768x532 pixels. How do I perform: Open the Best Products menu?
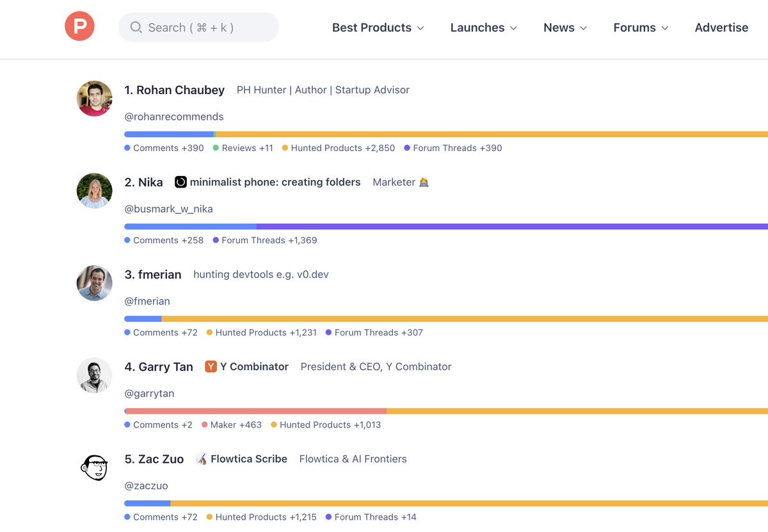[378, 28]
